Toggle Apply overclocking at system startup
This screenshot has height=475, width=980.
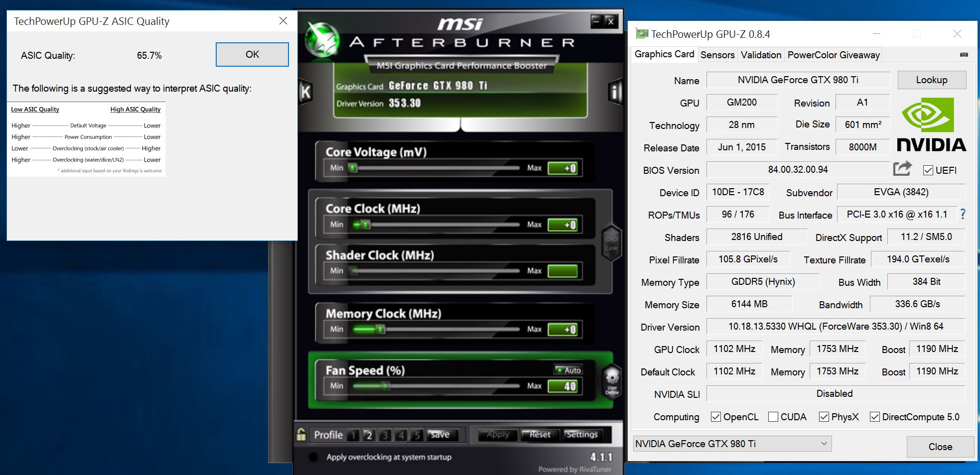click(313, 457)
